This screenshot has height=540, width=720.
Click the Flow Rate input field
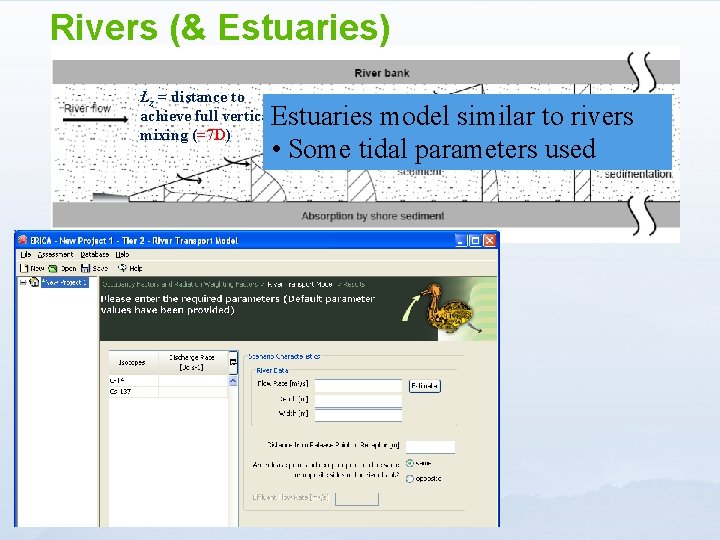358,386
